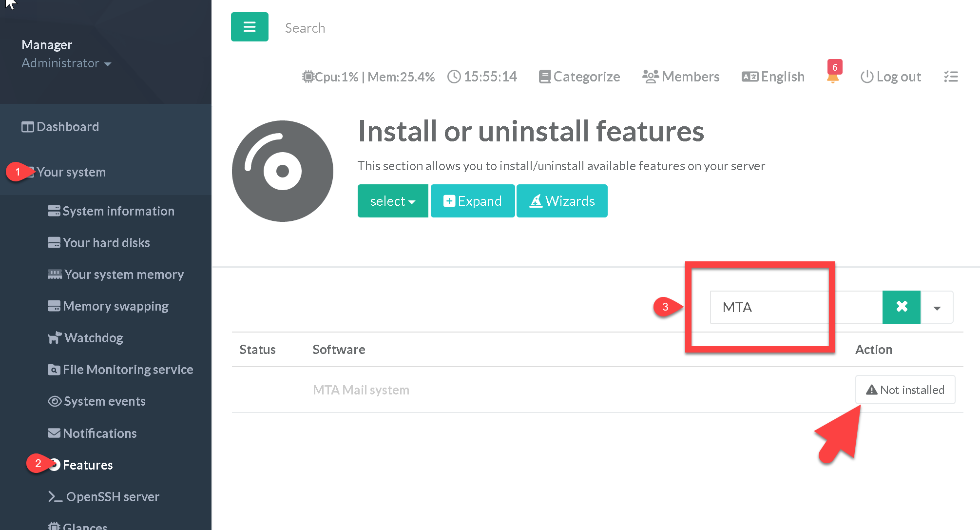980x530 pixels.
Task: Click the CPU and memory status indicator
Action: pyautogui.click(x=368, y=77)
